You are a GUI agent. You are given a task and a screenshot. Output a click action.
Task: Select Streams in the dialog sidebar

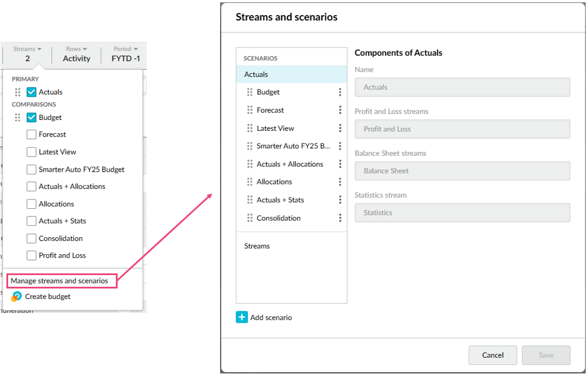coord(257,246)
